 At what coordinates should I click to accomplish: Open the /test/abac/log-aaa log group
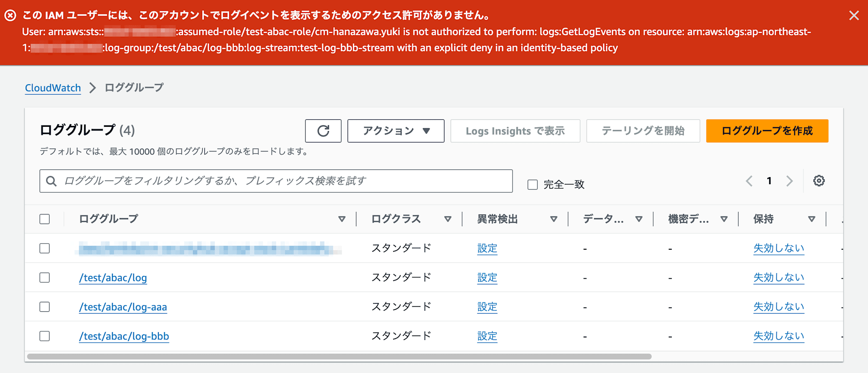pos(123,307)
